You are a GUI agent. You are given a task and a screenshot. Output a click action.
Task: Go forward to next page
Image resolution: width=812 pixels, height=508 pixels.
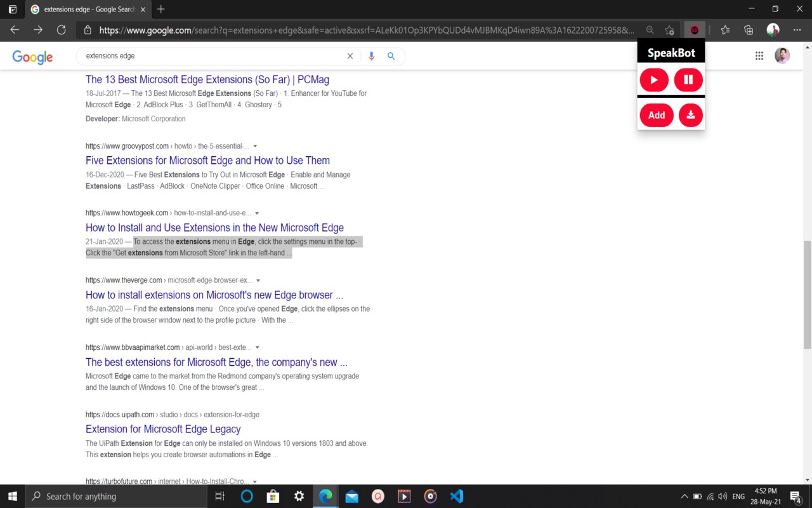38,30
